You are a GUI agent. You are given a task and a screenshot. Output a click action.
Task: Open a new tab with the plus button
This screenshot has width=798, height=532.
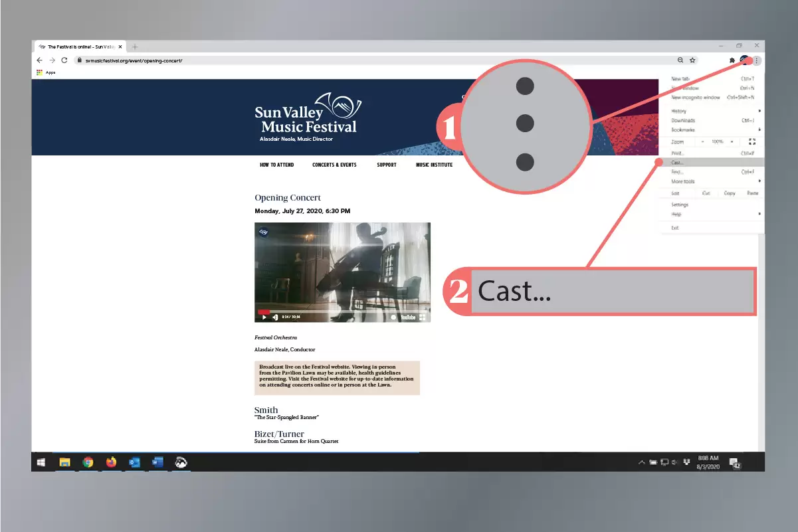[x=135, y=46]
